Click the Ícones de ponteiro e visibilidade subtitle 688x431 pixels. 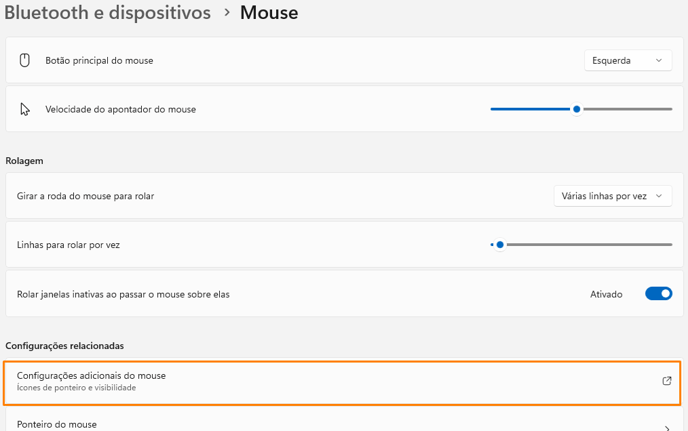(x=76, y=388)
